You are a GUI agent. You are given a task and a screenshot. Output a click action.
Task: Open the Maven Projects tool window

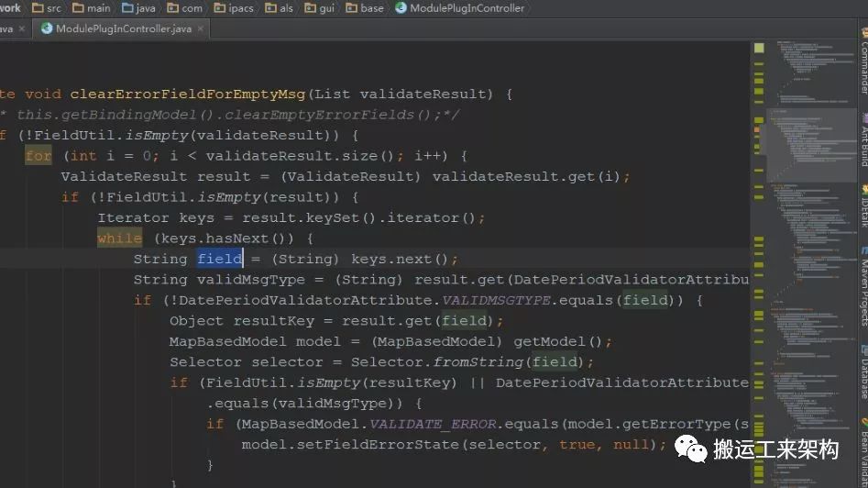click(863, 287)
